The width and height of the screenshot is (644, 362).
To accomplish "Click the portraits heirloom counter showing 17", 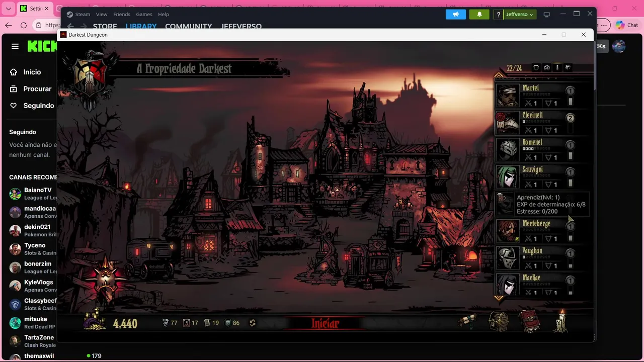I will [191, 323].
